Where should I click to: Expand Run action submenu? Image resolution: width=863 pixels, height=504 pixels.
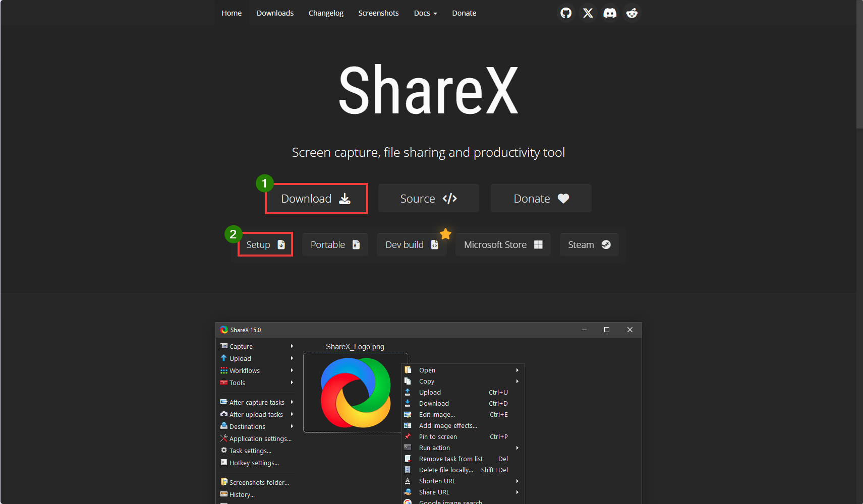point(463,448)
